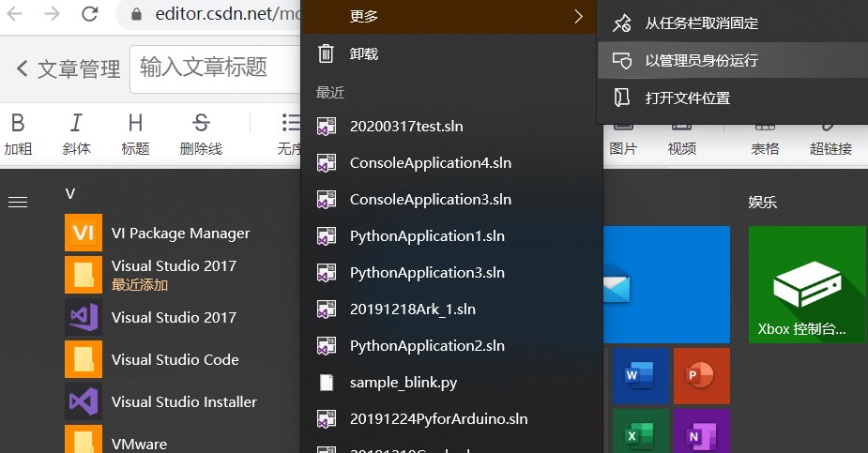This screenshot has width=868, height=453.
Task: Apply bold with the 加粗 button
Action: click(18, 134)
